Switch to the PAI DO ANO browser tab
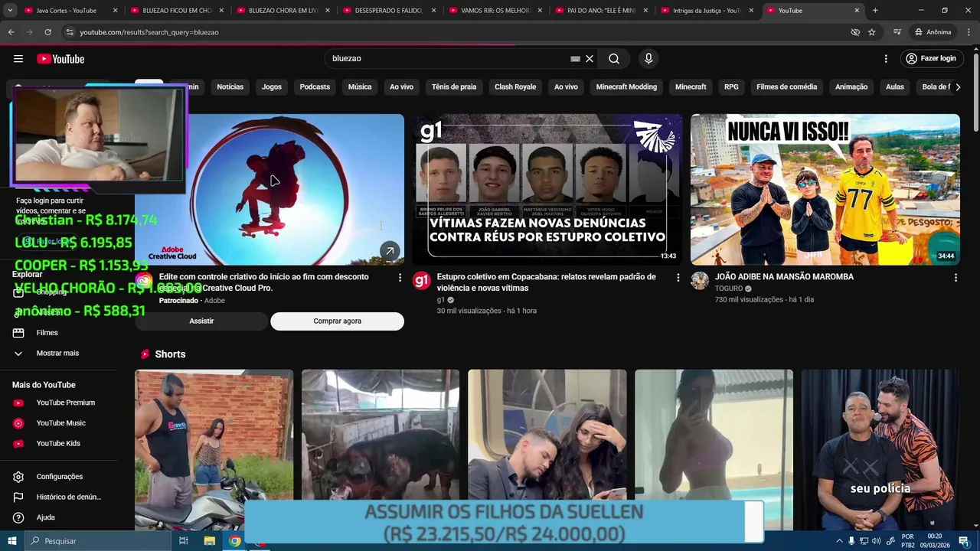This screenshot has height=551, width=980. 600,11
